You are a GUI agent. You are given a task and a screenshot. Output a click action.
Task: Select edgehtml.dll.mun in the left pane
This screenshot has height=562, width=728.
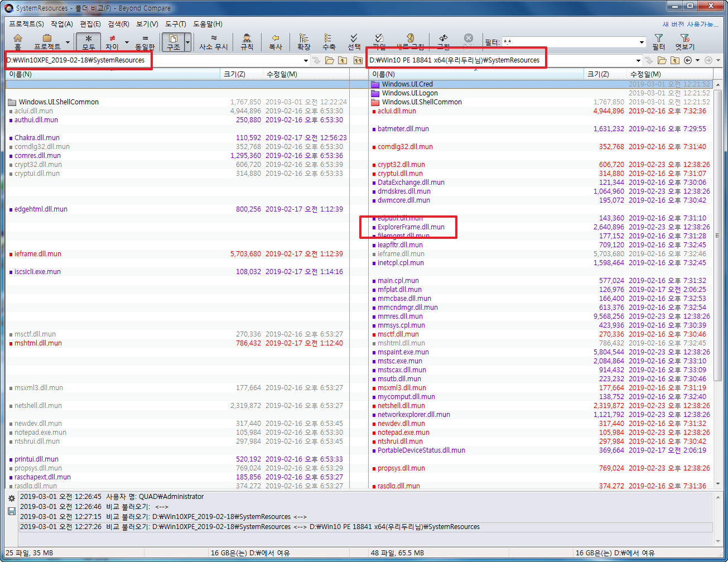(x=41, y=209)
